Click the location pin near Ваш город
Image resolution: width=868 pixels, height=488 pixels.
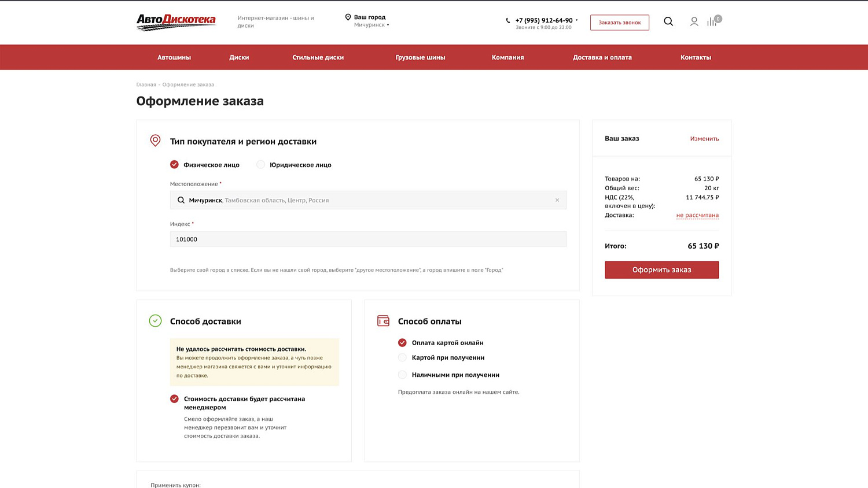click(348, 17)
